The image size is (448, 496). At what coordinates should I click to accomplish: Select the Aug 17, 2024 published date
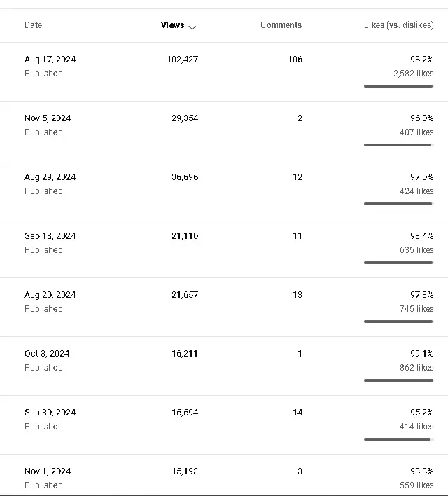coord(50,59)
